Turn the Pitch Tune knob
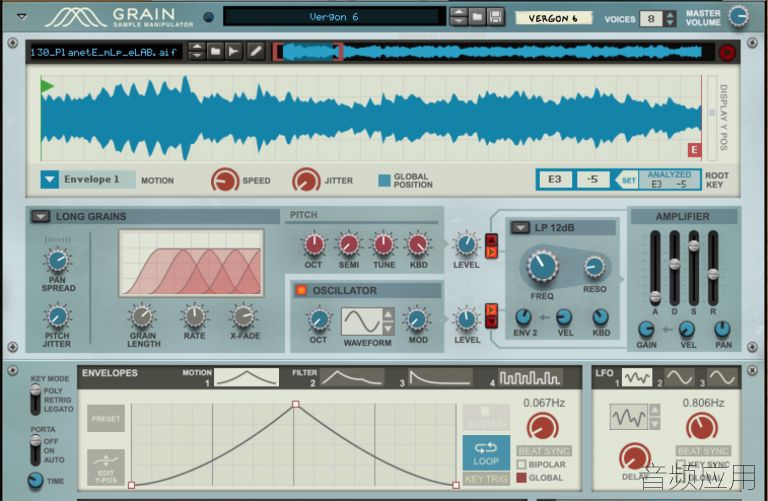Viewport: 768px width, 501px height. coord(384,245)
